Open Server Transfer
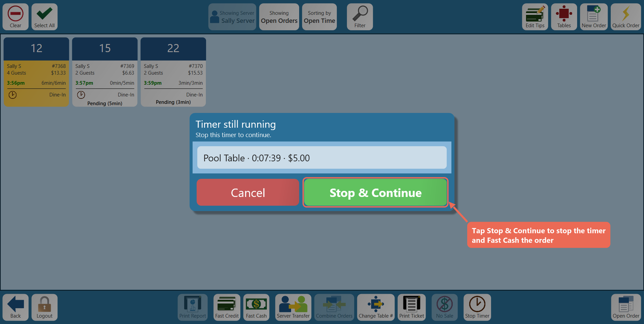The height and width of the screenshot is (324, 644). click(293, 307)
